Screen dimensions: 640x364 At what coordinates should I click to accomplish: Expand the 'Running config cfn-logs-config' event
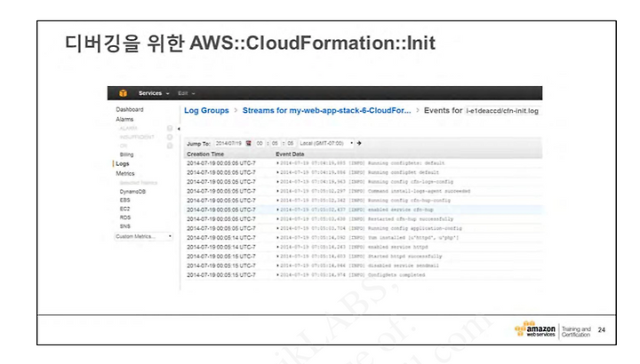278,182
